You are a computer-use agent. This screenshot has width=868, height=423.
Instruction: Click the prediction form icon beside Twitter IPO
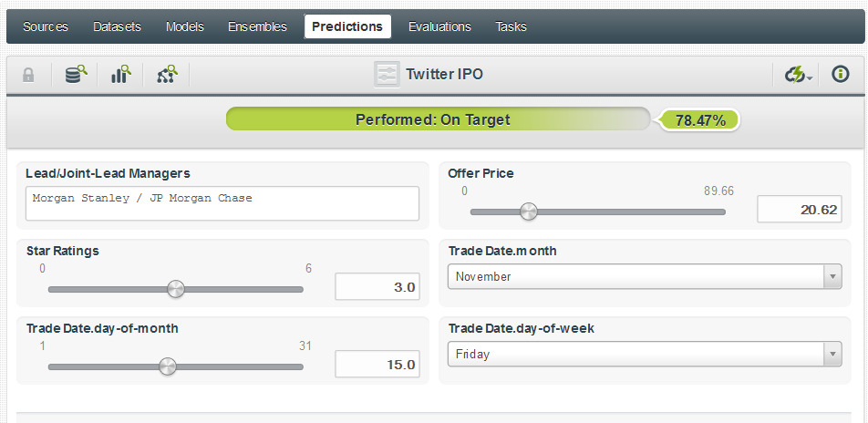pyautogui.click(x=387, y=75)
